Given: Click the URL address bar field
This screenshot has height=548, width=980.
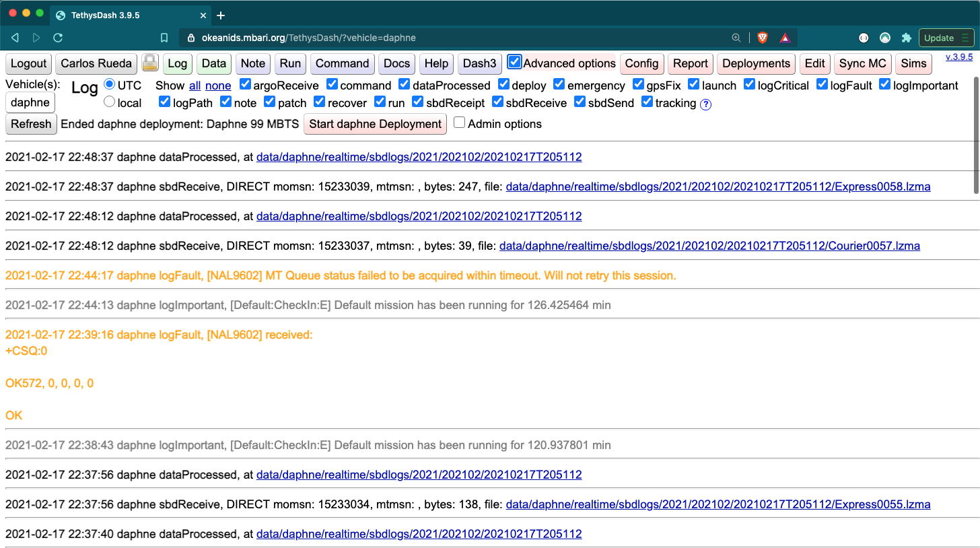Looking at the screenshot, I should pyautogui.click(x=458, y=38).
